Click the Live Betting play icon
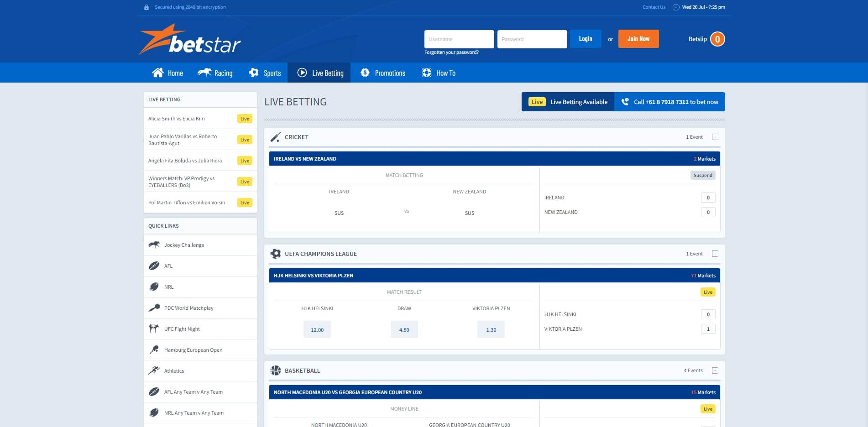Viewport: 868px width, 427px height. (302, 73)
